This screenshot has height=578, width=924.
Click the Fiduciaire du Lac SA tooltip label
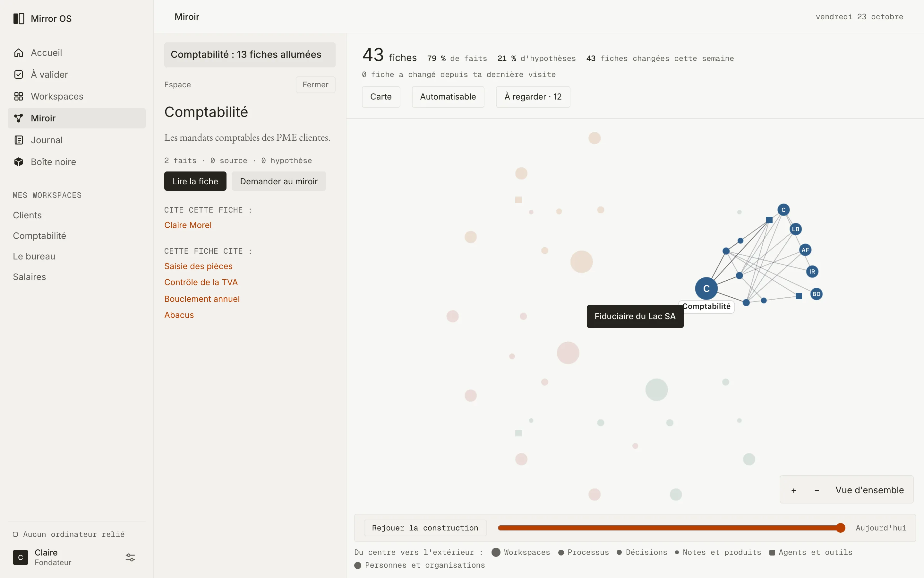click(635, 316)
